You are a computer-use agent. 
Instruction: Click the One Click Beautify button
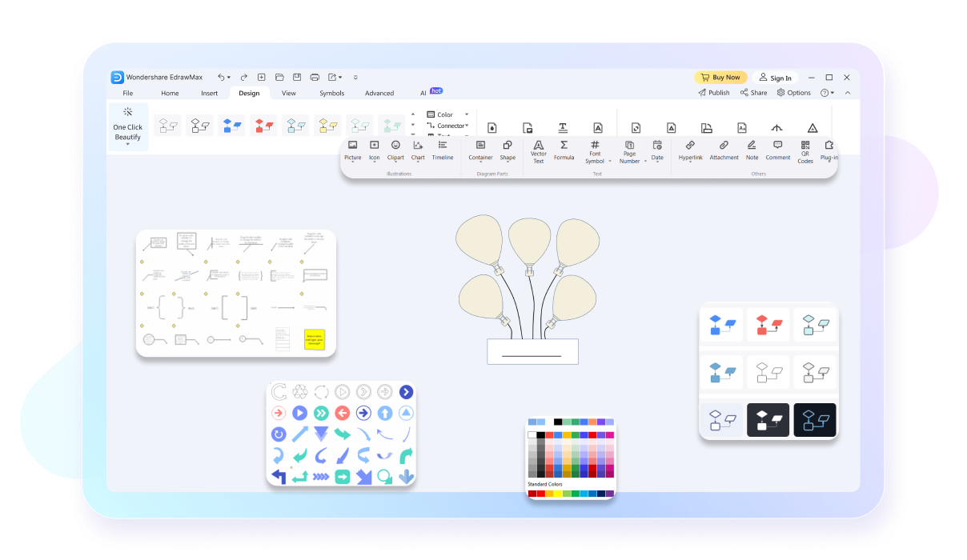pyautogui.click(x=128, y=126)
